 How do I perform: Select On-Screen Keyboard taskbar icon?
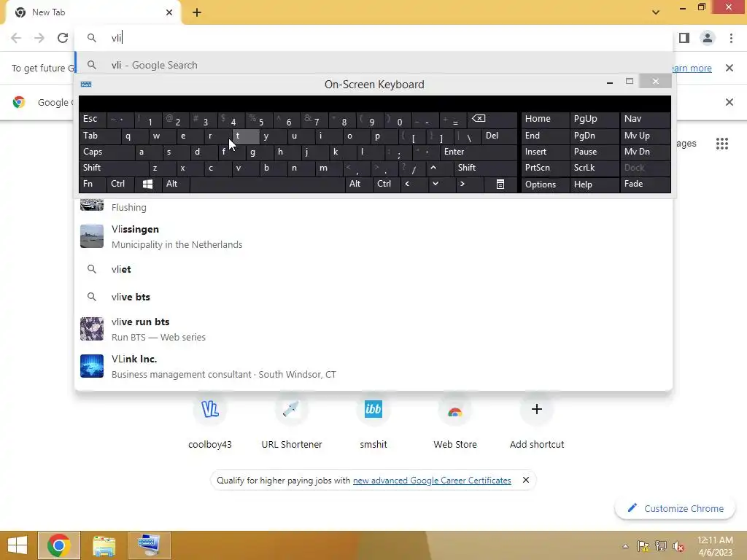point(149,545)
